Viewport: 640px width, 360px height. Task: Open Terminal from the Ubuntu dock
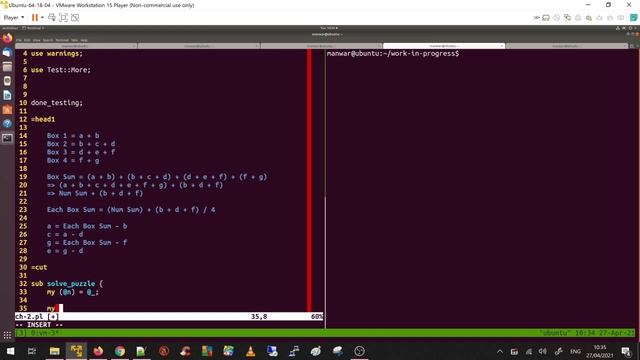click(x=7, y=138)
